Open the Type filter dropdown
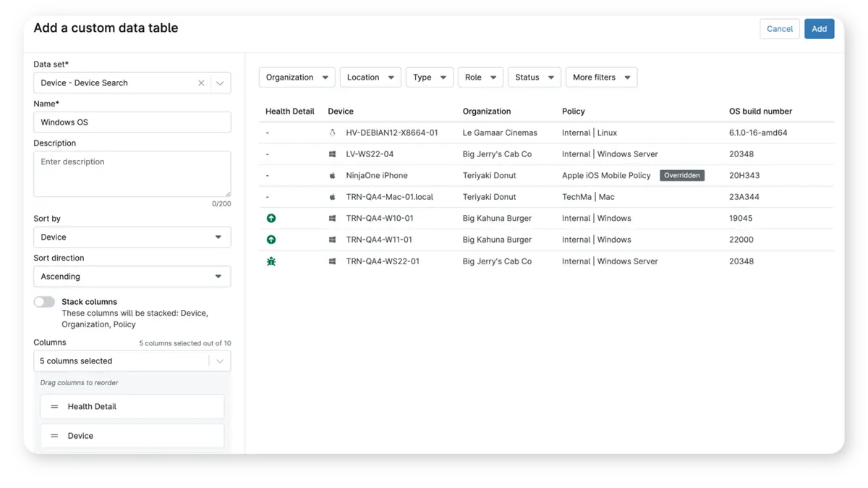Viewport: 868px width, 488px height. pyautogui.click(x=430, y=77)
